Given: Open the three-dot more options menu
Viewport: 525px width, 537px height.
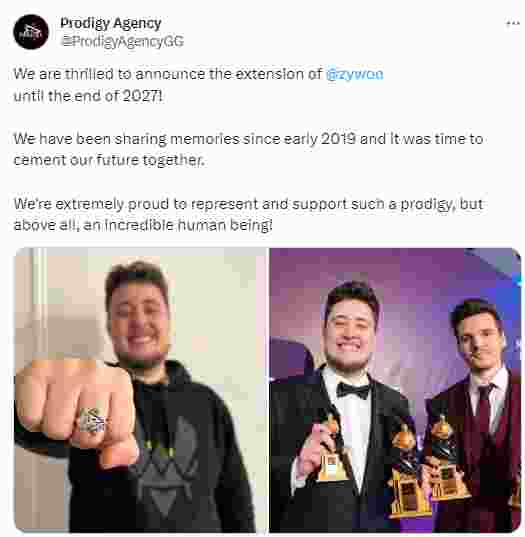Looking at the screenshot, I should point(513,23).
